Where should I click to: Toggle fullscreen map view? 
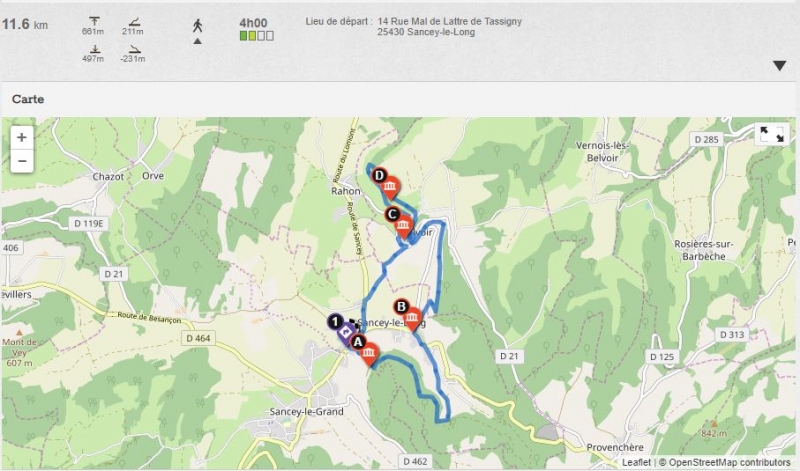click(771, 135)
